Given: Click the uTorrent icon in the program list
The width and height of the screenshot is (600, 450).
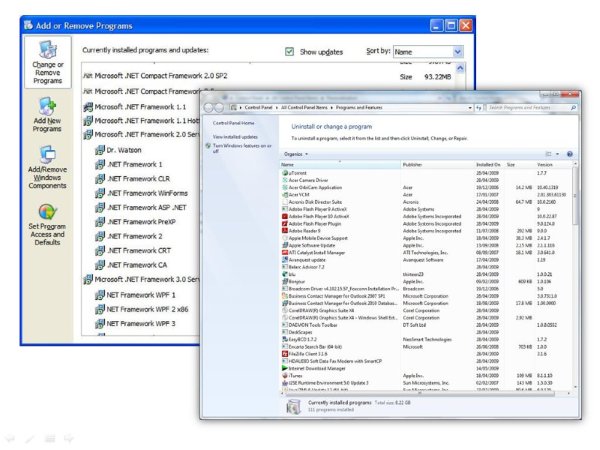Looking at the screenshot, I should click(285, 172).
